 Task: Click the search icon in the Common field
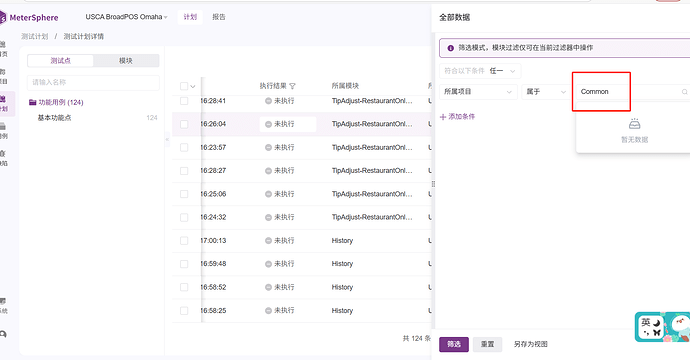point(684,92)
